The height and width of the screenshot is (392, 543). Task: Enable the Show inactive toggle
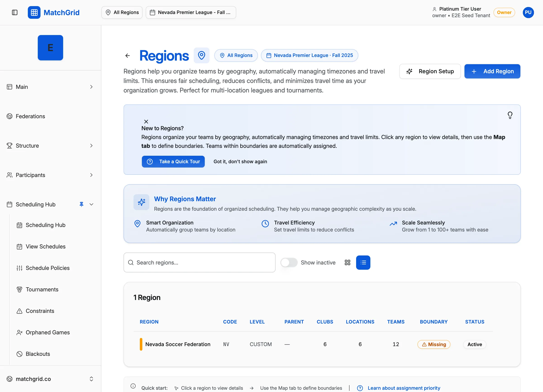[x=289, y=262]
